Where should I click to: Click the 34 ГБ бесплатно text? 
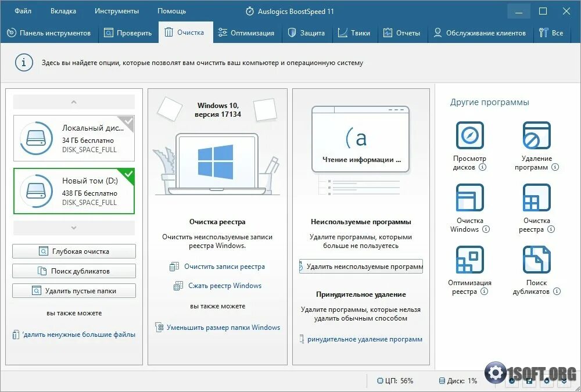tap(88, 141)
